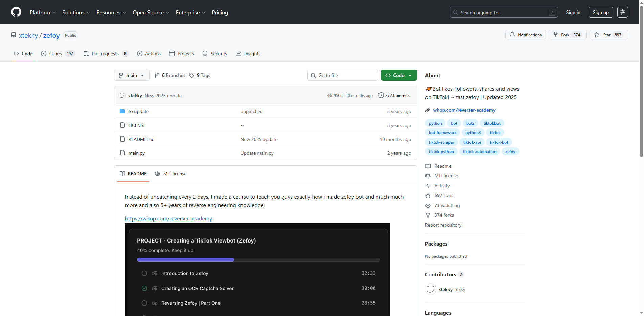644x316 pixels.
Task: Click the command palette icon in header
Action: click(623, 12)
